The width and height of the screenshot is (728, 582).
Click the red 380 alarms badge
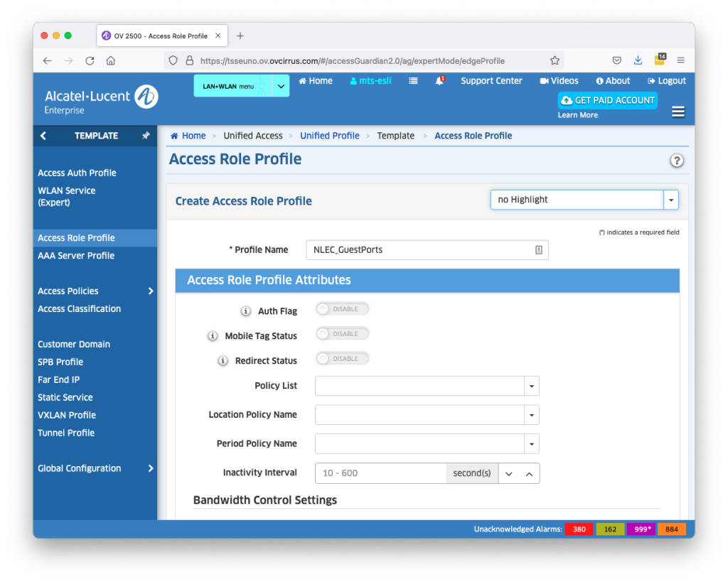coord(579,529)
